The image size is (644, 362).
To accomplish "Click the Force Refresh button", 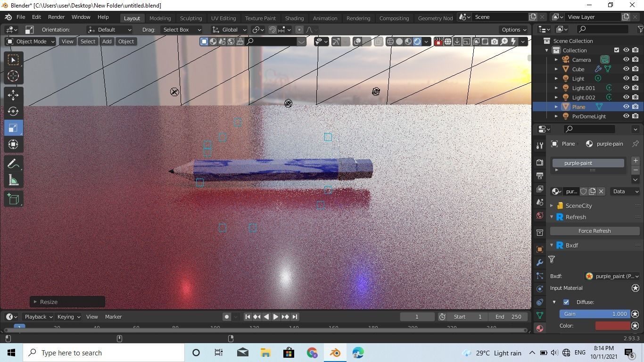I will (594, 231).
